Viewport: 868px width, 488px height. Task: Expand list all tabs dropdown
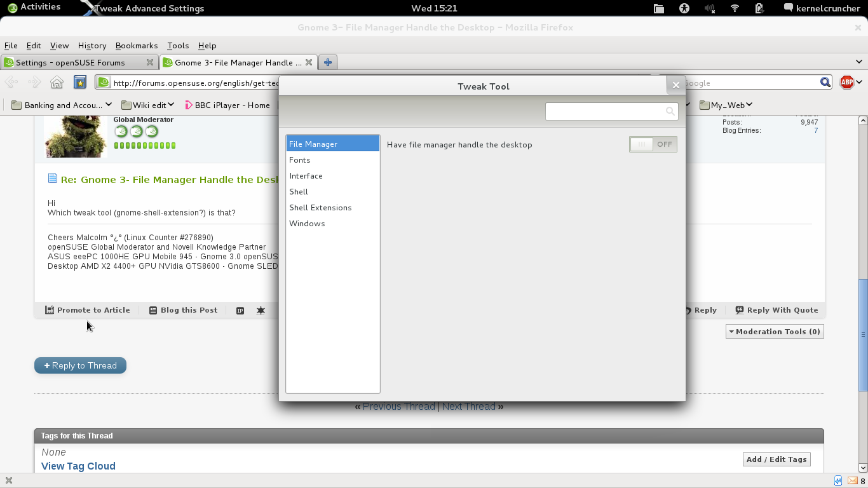pyautogui.click(x=859, y=62)
